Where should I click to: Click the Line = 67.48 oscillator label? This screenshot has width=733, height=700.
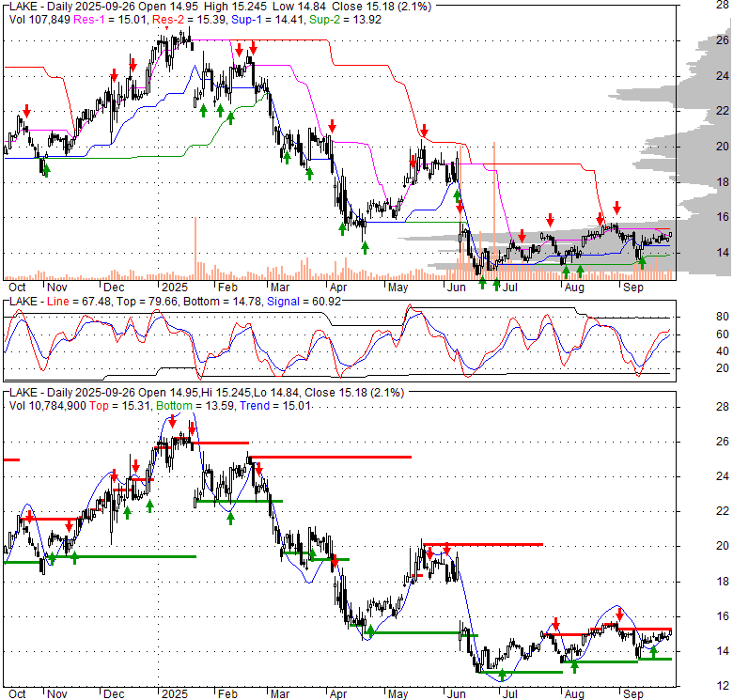click(79, 302)
